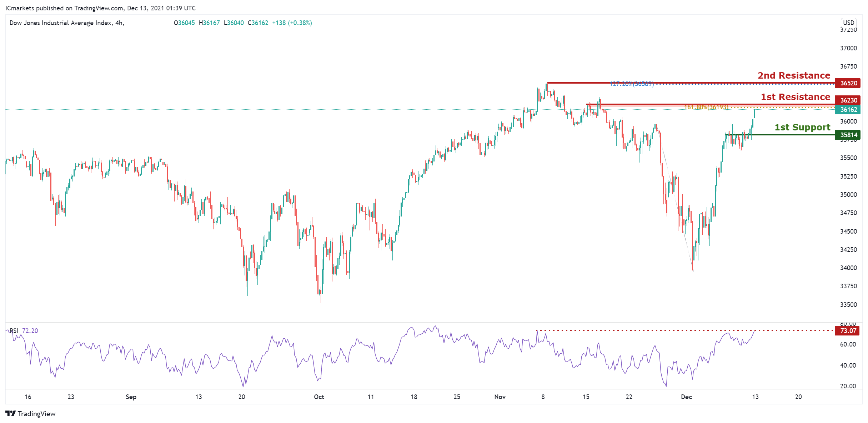This screenshot has width=868, height=423.
Task: Select the 1st Resistance label
Action: click(795, 97)
